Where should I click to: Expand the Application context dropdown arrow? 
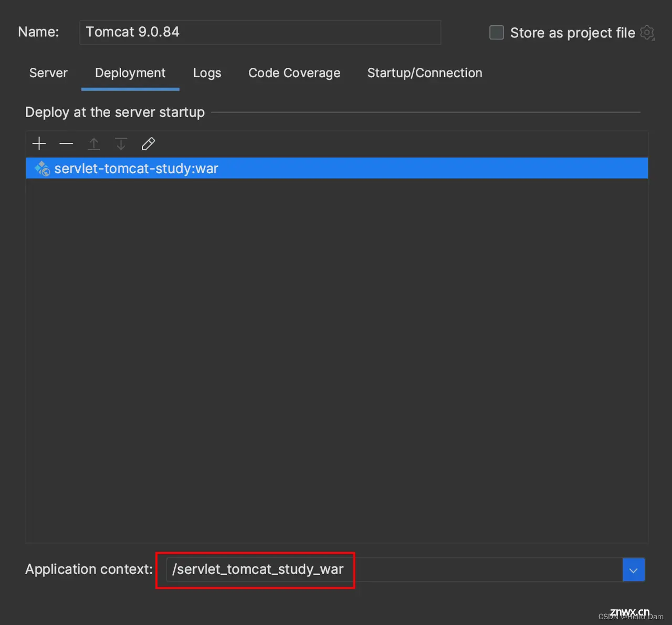point(634,570)
